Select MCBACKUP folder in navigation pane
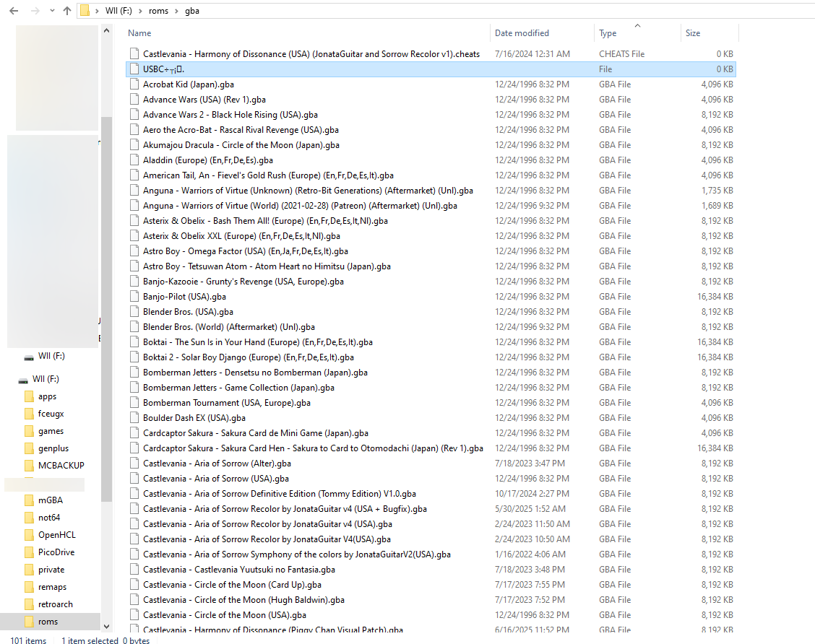The height and width of the screenshot is (644, 815). (61, 466)
